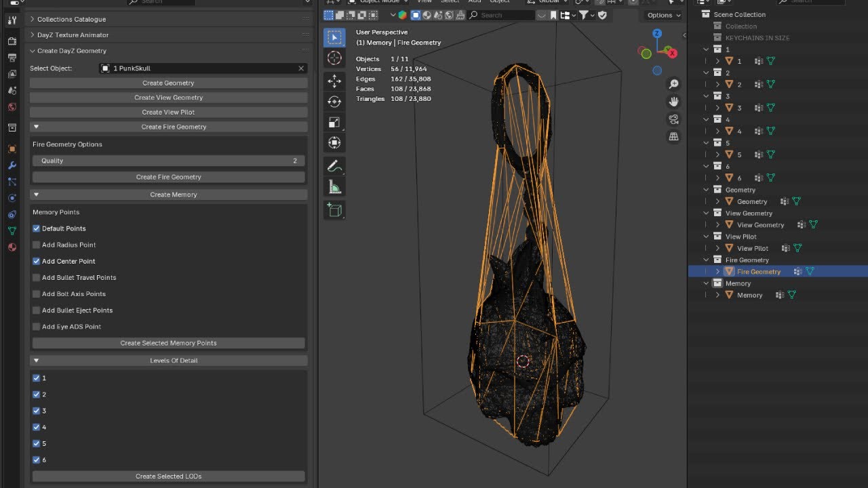
Task: Collapse the Levels Of Detail section triangle
Action: point(37,361)
